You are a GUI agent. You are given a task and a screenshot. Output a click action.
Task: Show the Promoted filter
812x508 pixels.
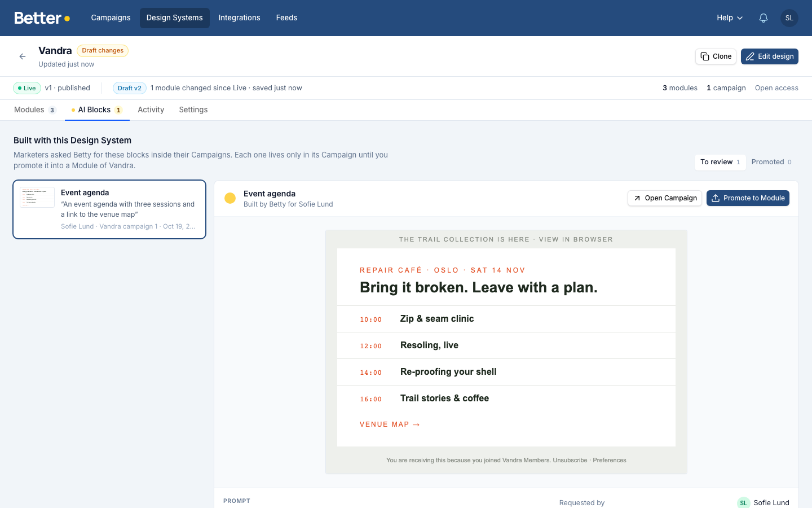[x=771, y=162]
